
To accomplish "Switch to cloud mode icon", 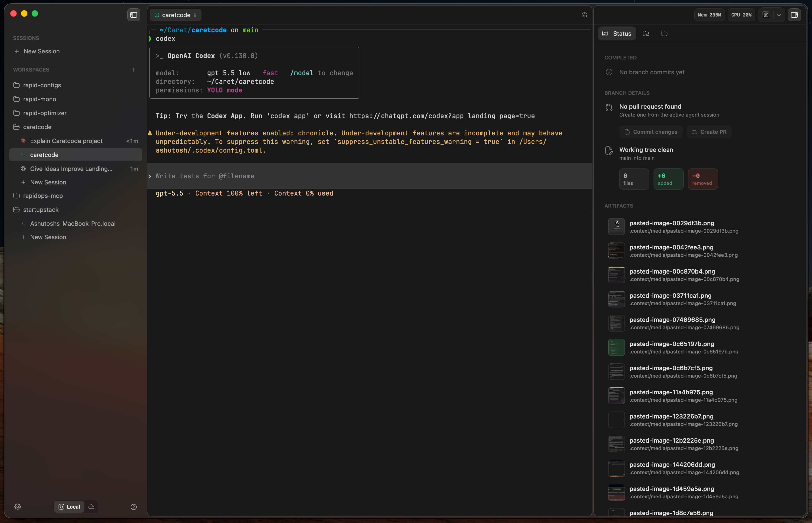I will tap(91, 507).
